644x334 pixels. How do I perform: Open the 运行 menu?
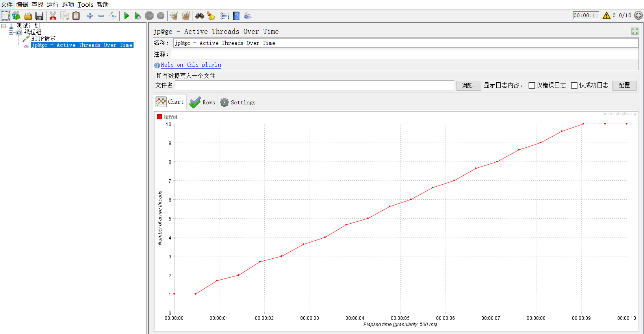pos(53,5)
